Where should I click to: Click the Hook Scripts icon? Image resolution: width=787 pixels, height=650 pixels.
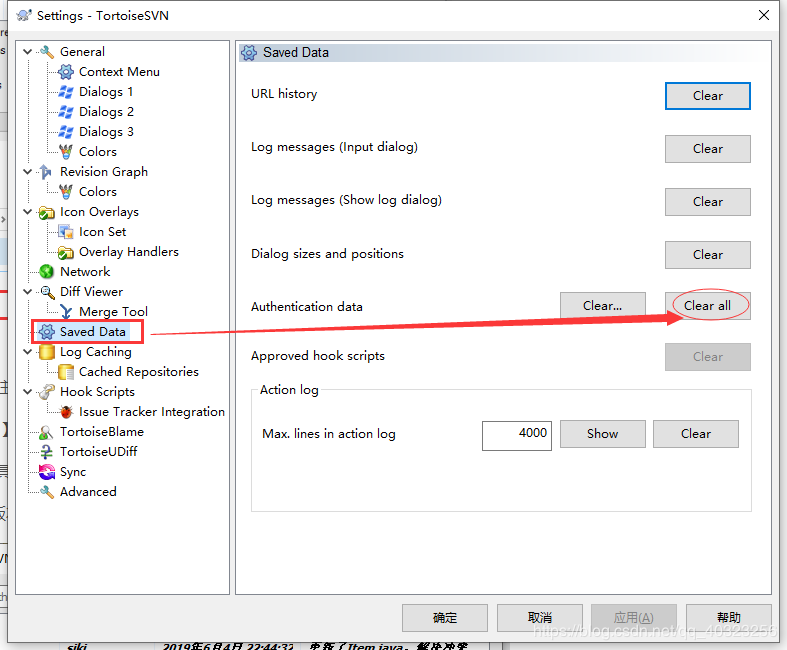point(47,392)
